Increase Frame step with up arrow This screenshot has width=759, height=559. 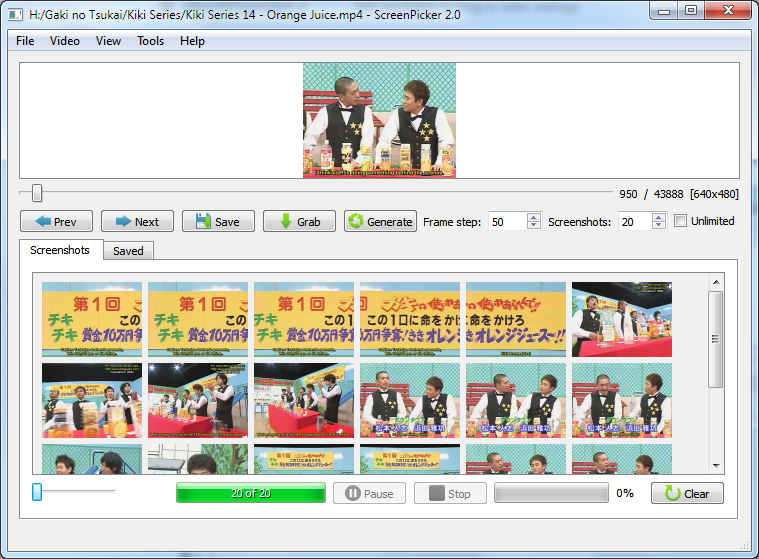(x=533, y=217)
